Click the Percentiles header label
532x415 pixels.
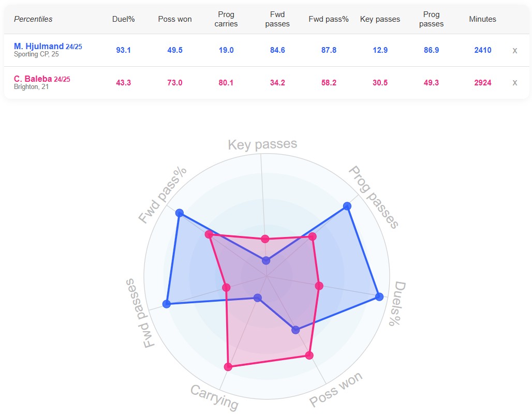pyautogui.click(x=33, y=19)
